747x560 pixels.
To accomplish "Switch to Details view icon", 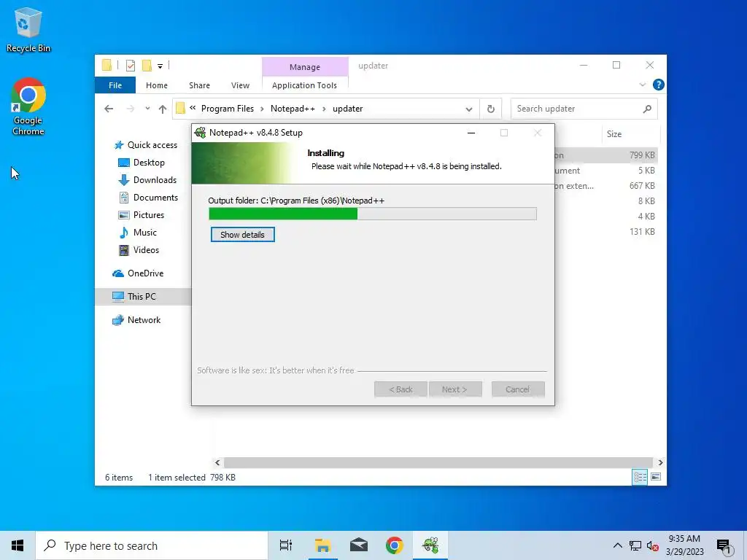I will (640, 477).
